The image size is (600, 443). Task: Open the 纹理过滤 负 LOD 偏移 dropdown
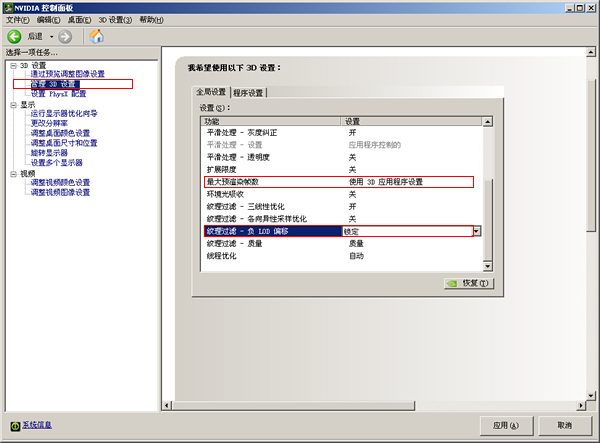click(x=476, y=231)
